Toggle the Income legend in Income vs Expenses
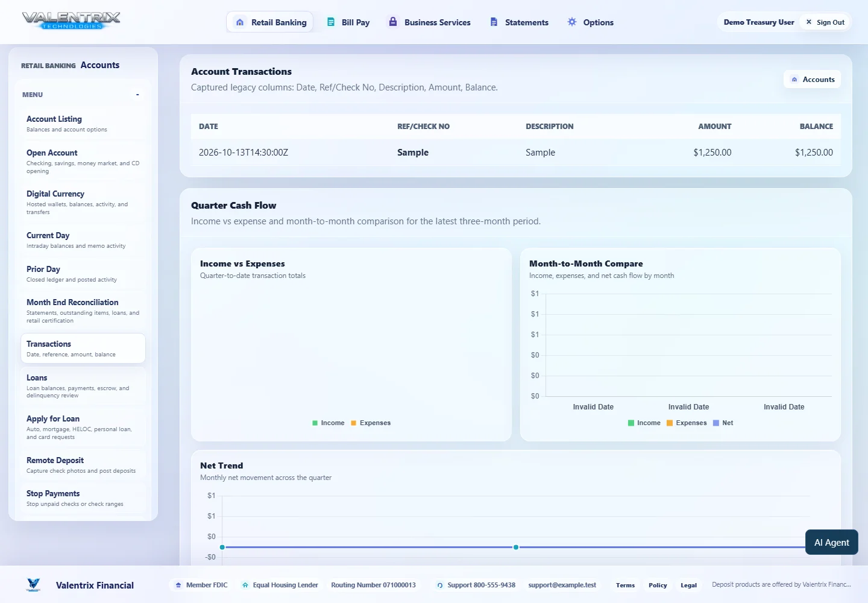Screen dimensions: 868x603 328,423
